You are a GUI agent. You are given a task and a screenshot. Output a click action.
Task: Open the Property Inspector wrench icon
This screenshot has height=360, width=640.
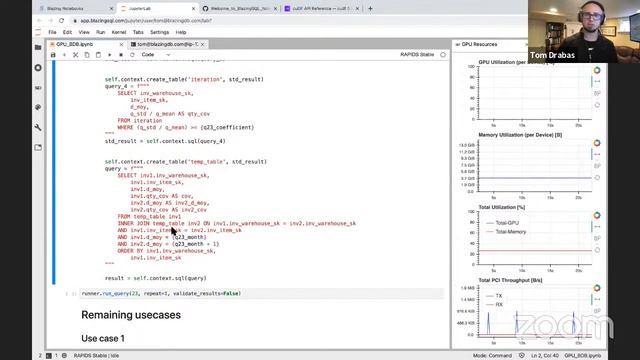click(38, 127)
